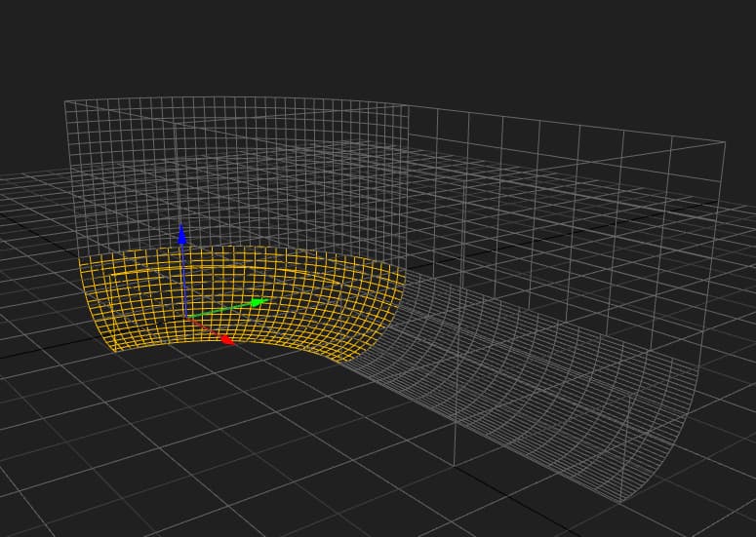Click bottom-right corner of gray curved mesh
Screen dimensions: 756x537
click(x=620, y=502)
